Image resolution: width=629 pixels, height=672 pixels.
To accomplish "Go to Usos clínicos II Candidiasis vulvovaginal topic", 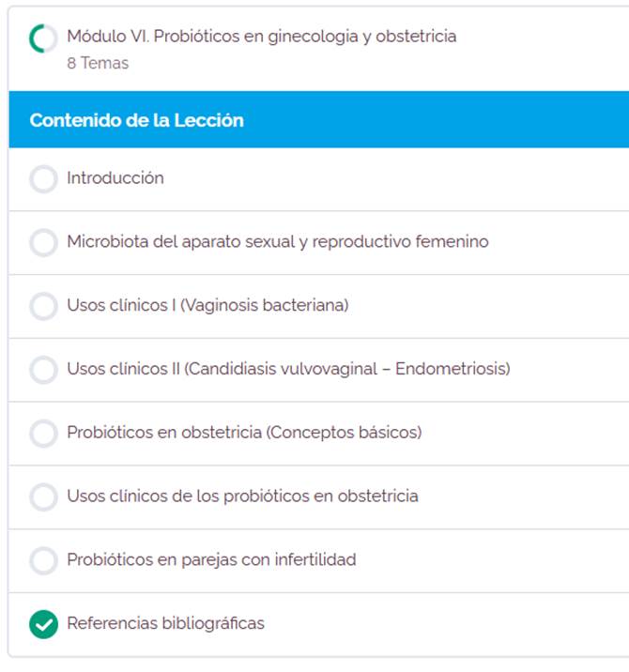I will click(x=288, y=369).
